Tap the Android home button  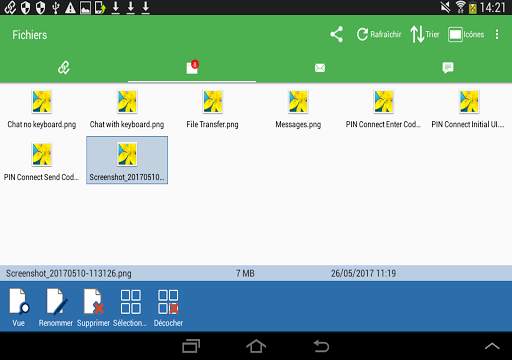(x=256, y=346)
